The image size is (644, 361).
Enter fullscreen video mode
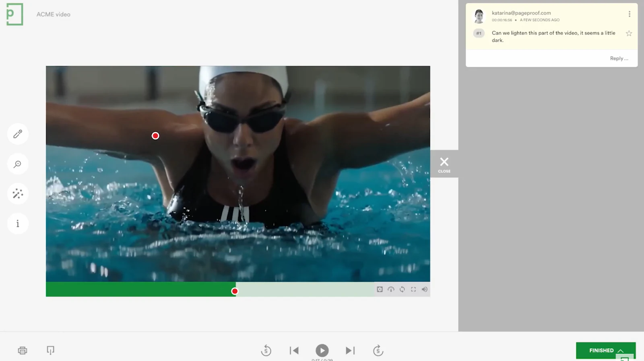(413, 289)
